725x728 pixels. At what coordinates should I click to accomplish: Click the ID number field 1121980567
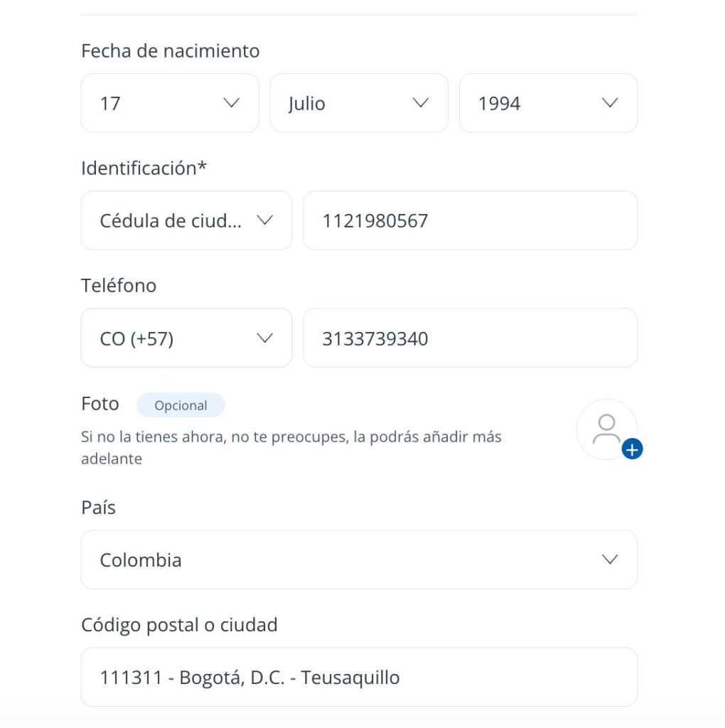pyautogui.click(x=470, y=220)
